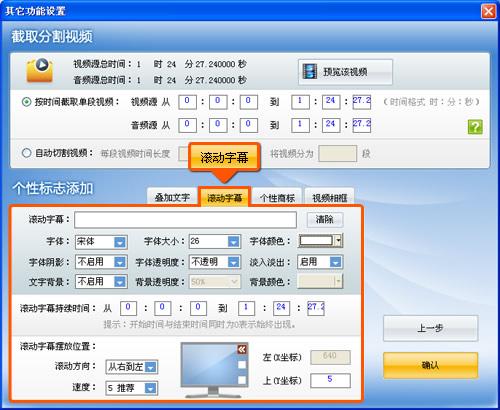The height and width of the screenshot is (410, 500).
Task: Open the 背景颜色 color picker
Action: pos(320,282)
